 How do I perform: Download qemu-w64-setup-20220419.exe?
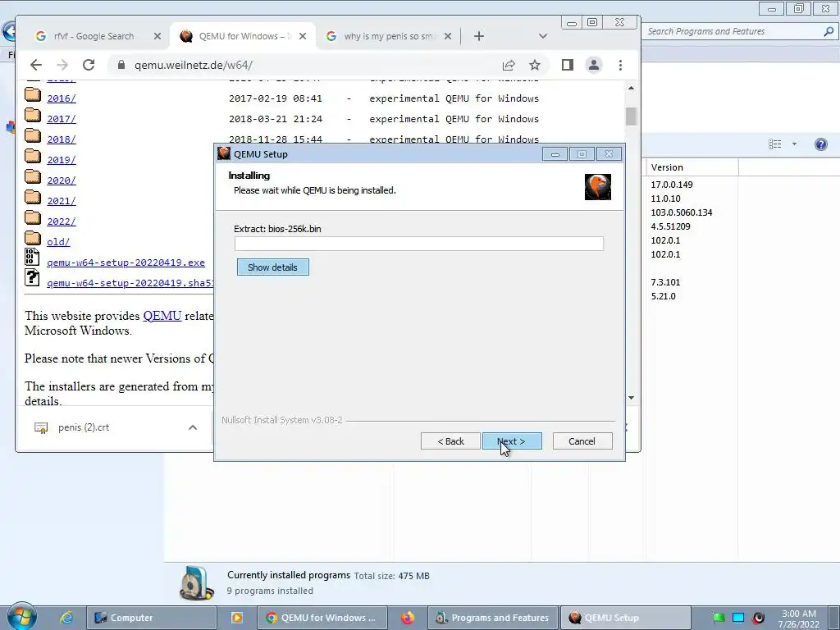pyautogui.click(x=126, y=262)
